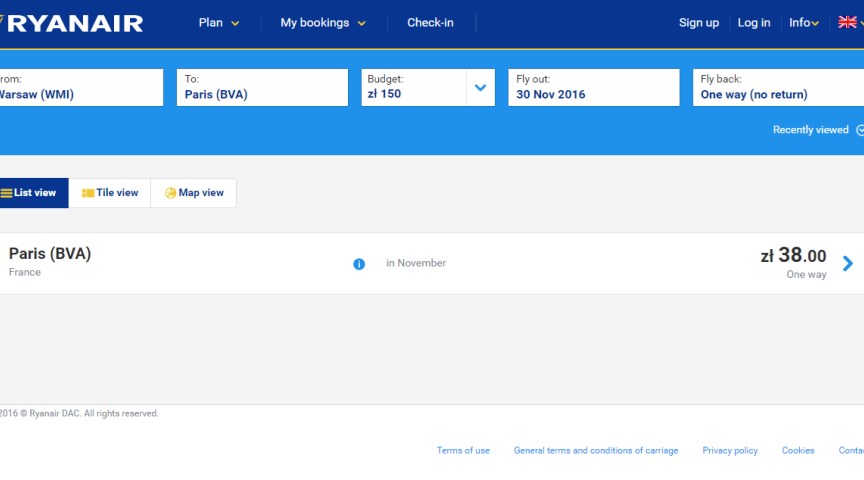
Task: Expand the My bookings menu
Action: tap(323, 23)
